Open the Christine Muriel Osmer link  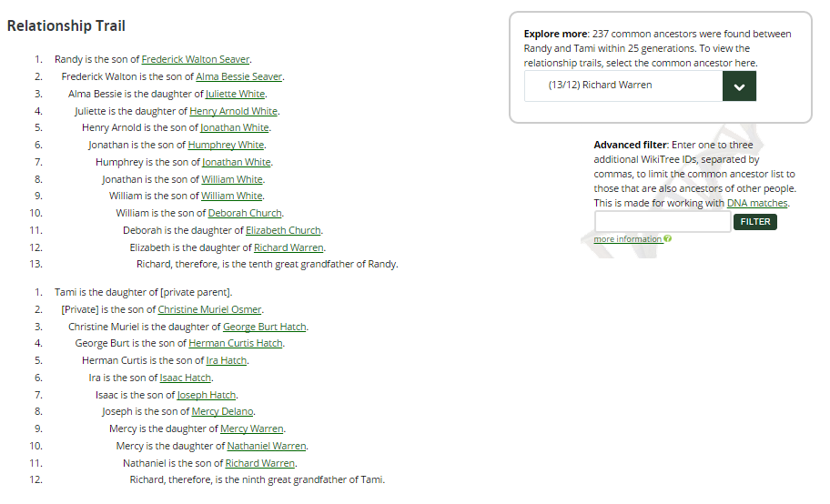(209, 309)
